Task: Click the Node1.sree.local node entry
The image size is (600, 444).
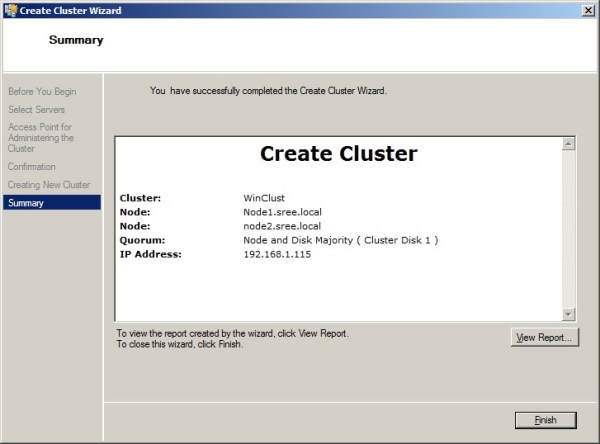Action: click(282, 212)
